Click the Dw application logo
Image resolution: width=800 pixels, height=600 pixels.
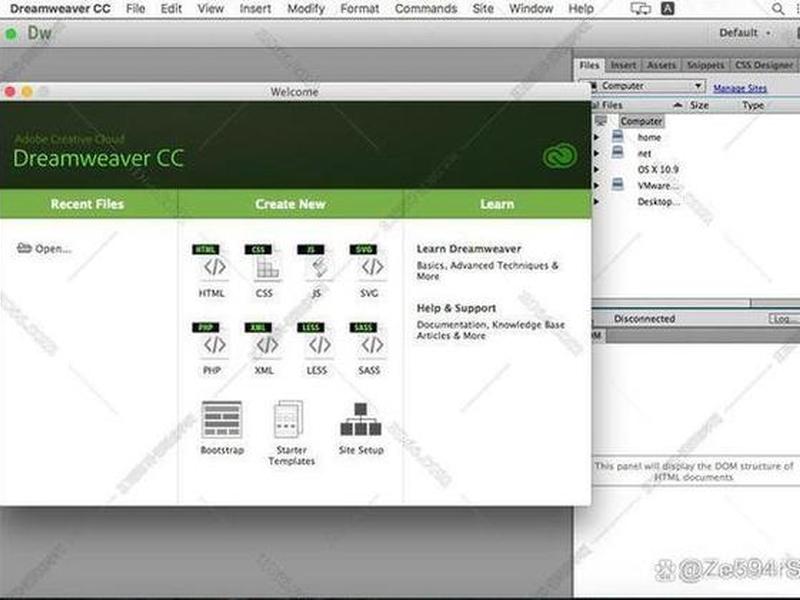click(x=39, y=34)
